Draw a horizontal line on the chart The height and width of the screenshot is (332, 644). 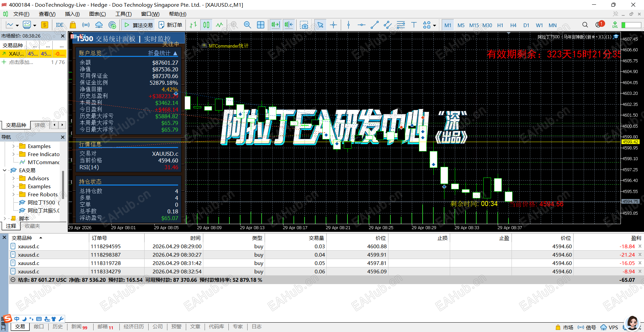pyautogui.click(x=362, y=25)
